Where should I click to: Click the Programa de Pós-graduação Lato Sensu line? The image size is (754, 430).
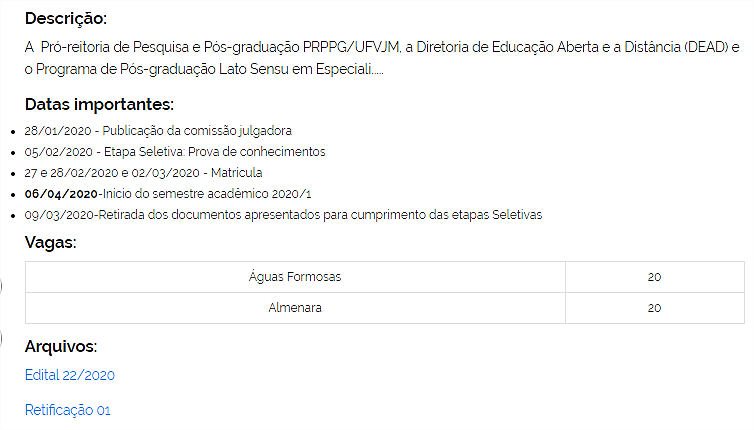[205, 69]
